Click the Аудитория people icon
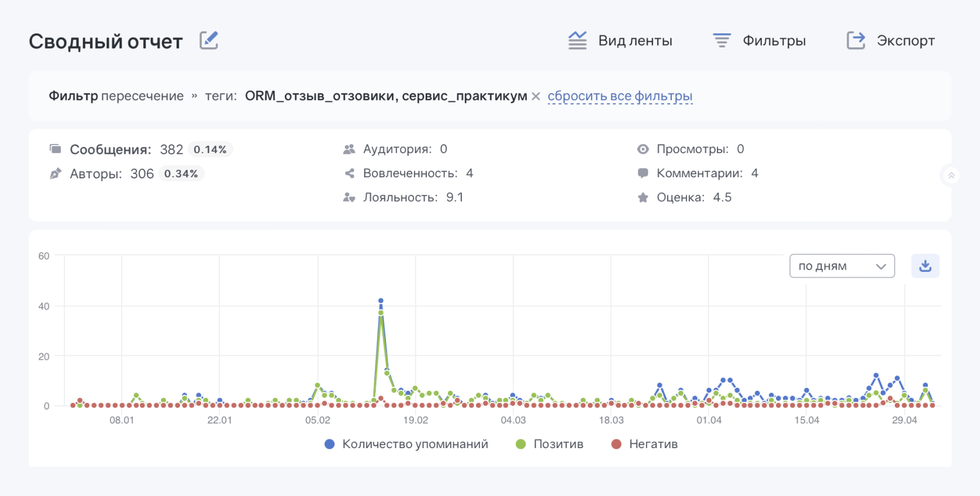 [349, 149]
